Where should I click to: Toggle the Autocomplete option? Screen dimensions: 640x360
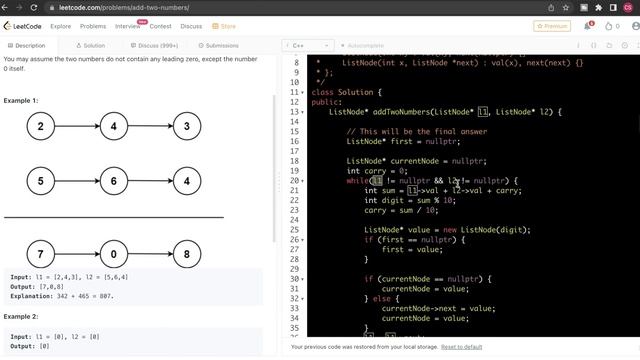pos(362,45)
